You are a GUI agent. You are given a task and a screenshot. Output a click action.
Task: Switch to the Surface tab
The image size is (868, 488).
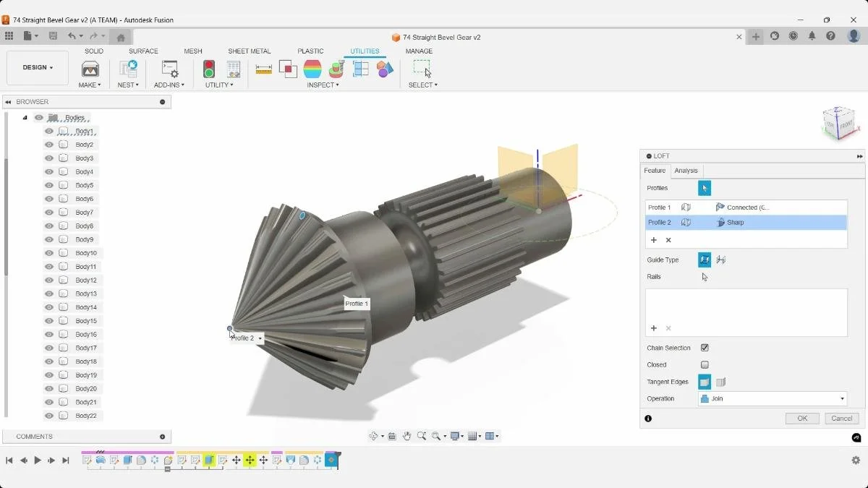coord(143,51)
